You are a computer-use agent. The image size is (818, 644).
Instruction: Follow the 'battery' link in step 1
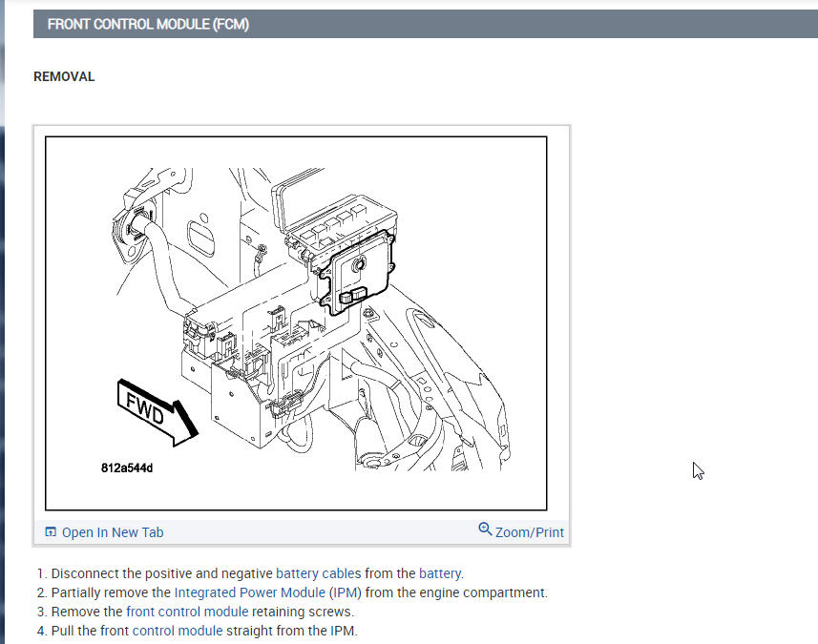click(440, 573)
